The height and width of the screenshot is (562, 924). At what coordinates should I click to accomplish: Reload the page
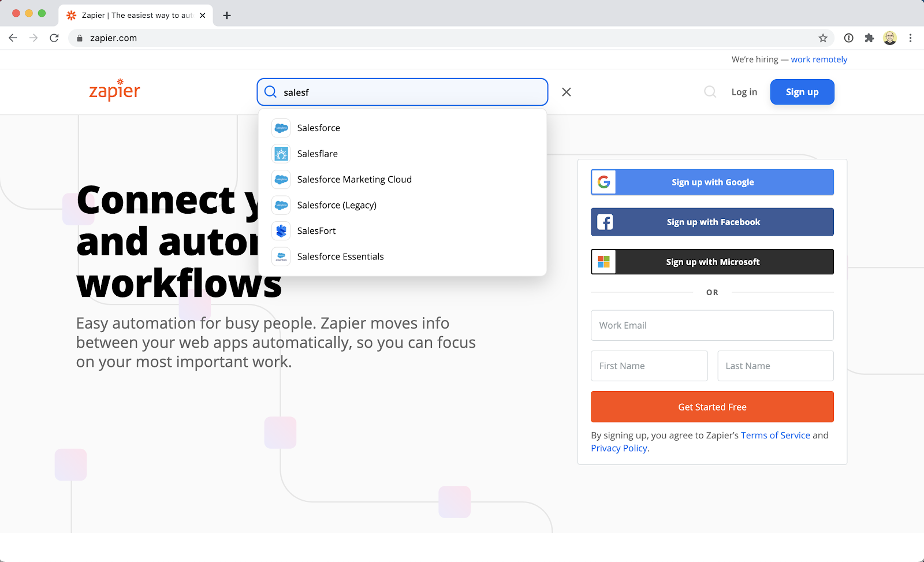[54, 38]
